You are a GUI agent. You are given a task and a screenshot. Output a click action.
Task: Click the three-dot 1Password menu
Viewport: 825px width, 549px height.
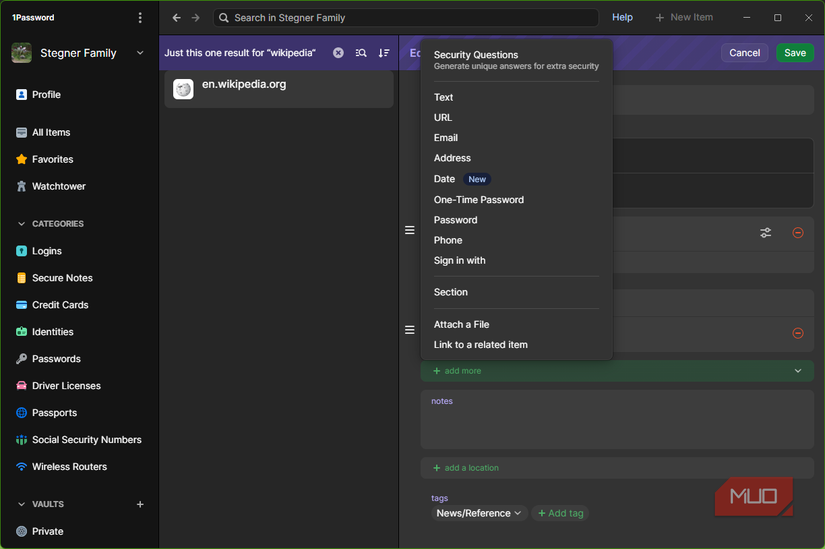pos(140,18)
